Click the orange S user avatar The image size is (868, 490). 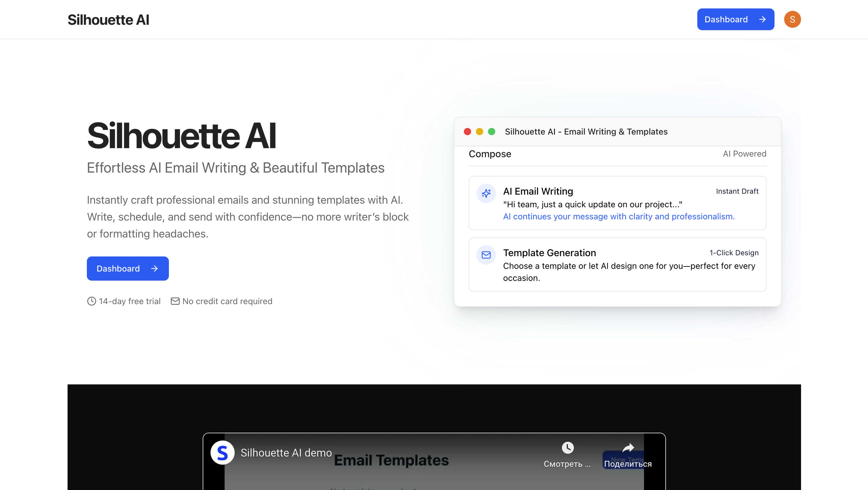point(792,19)
